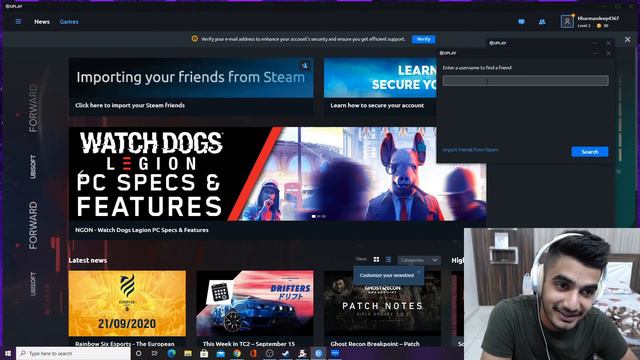
Task: Open the Categories dropdown
Action: pyautogui.click(x=419, y=260)
